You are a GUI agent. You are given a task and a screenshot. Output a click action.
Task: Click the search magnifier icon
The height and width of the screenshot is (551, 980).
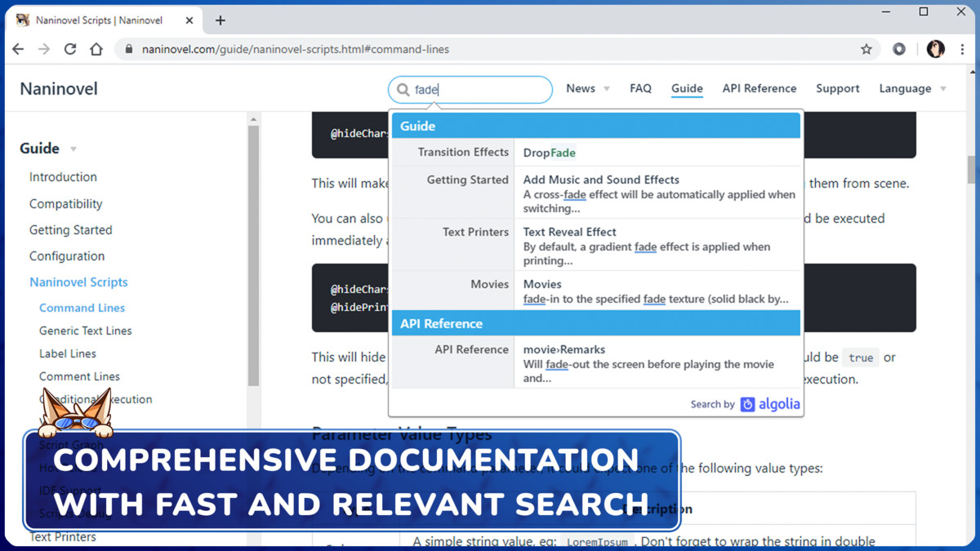click(x=403, y=90)
